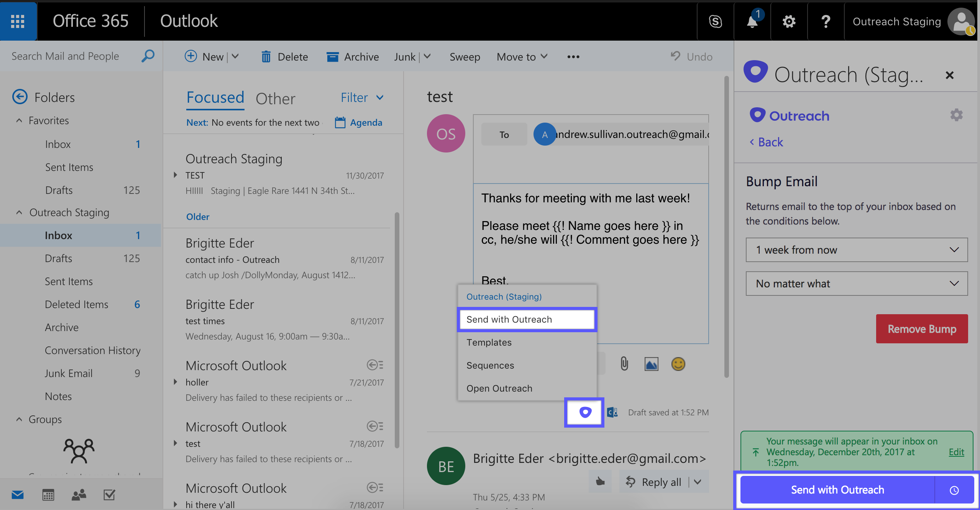Click the Back link in Outreach panel

click(767, 142)
